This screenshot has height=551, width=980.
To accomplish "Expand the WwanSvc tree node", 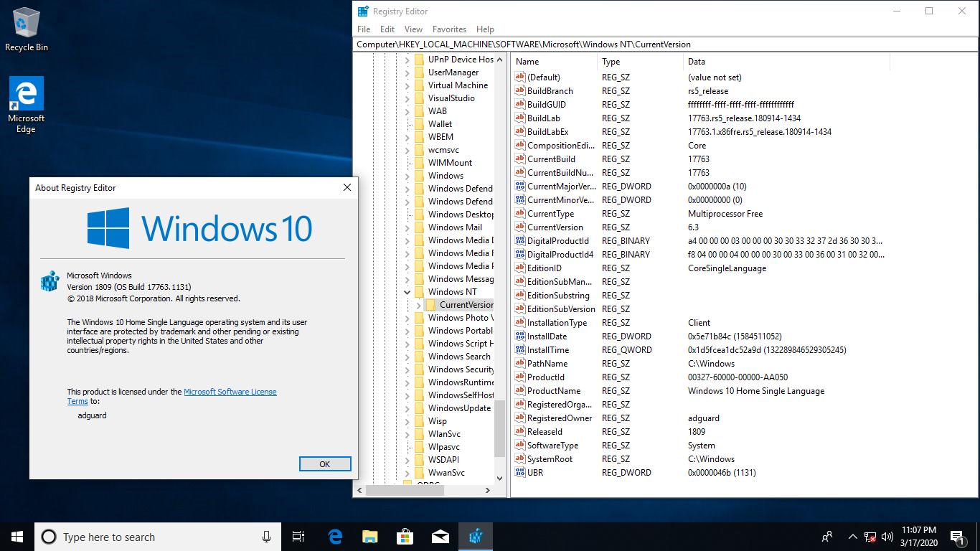I will [x=407, y=473].
